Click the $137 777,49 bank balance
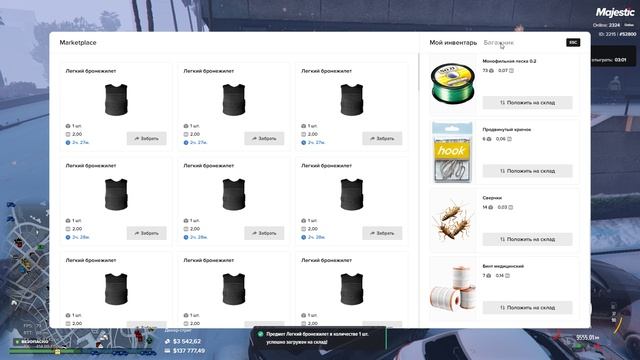 click(189, 351)
